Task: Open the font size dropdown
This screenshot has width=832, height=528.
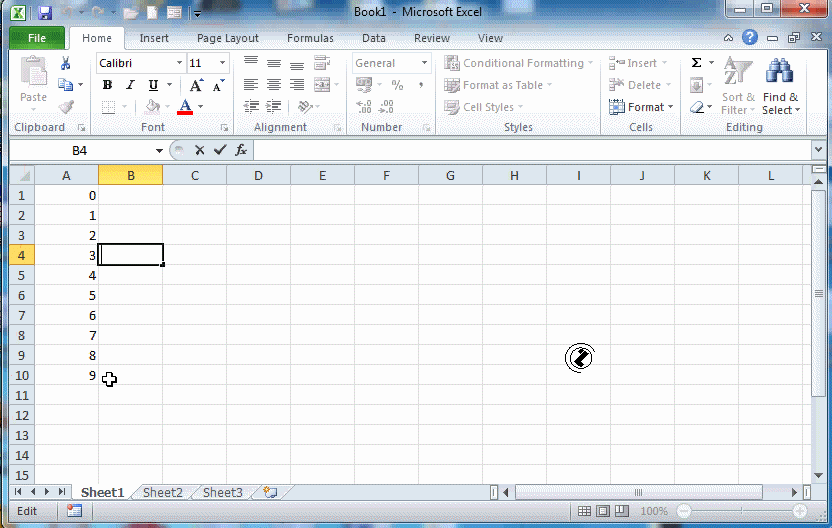Action: 222,63
